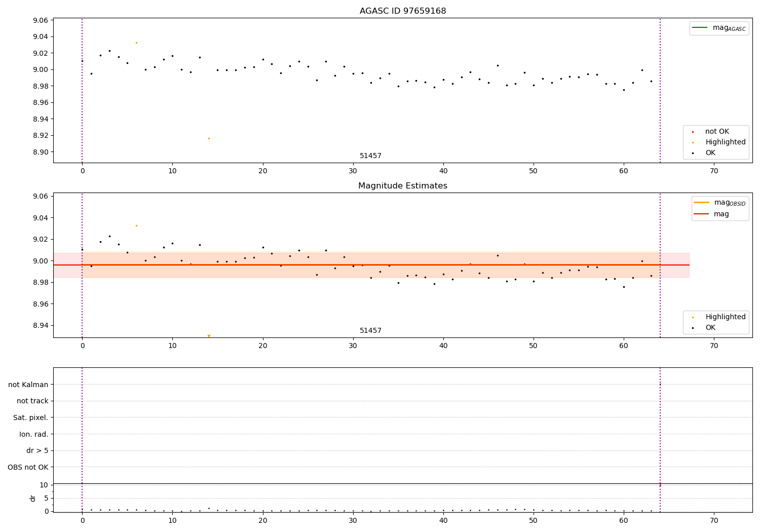Click the title AGASC ID 97659168
760x532 pixels.
403,11
